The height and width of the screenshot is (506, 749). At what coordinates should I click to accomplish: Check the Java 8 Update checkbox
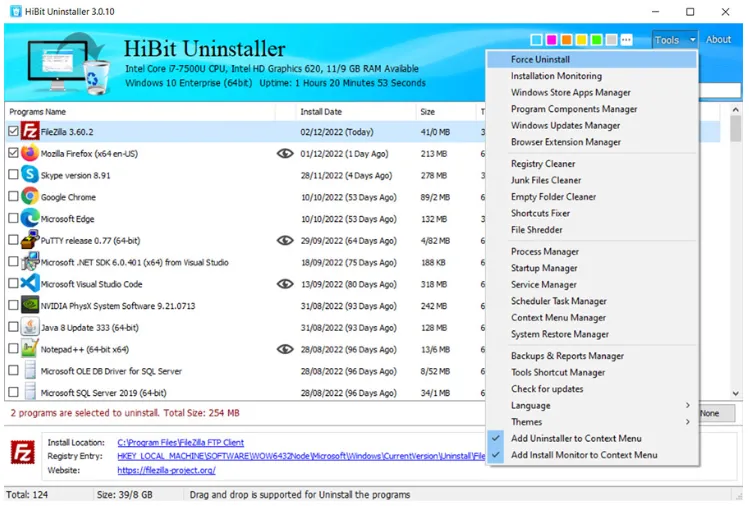[13, 327]
